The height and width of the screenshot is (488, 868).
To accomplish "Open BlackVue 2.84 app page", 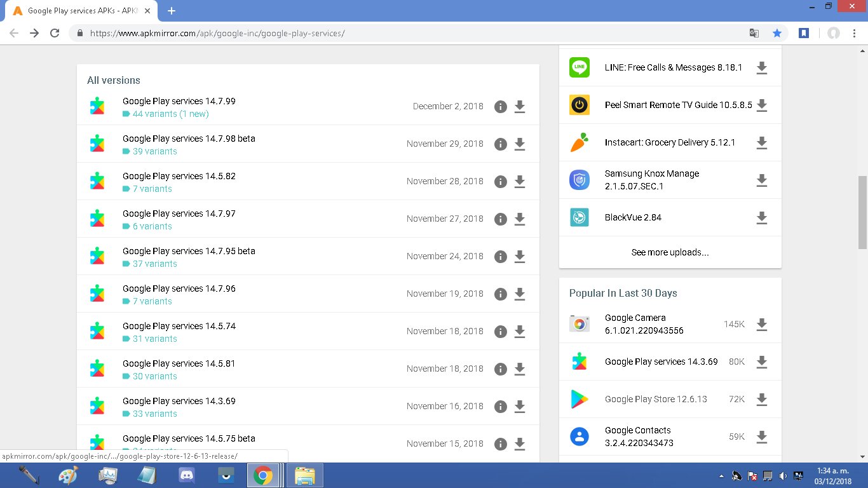I will click(x=633, y=217).
